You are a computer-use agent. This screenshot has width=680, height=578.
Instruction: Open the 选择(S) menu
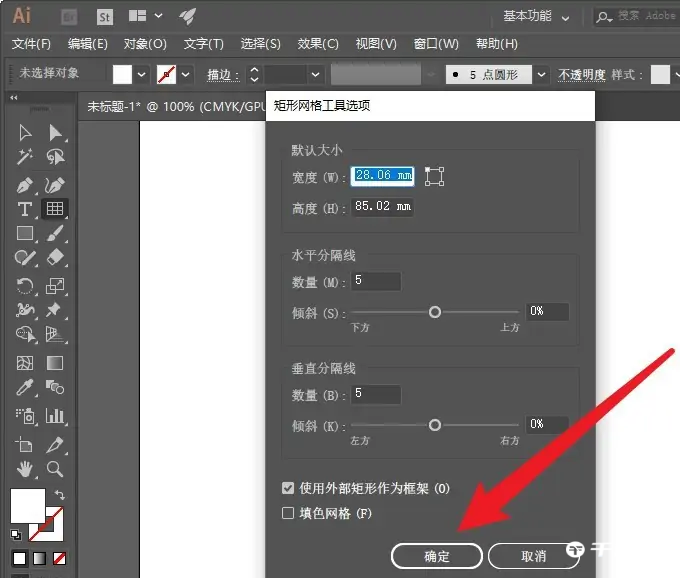(x=260, y=44)
